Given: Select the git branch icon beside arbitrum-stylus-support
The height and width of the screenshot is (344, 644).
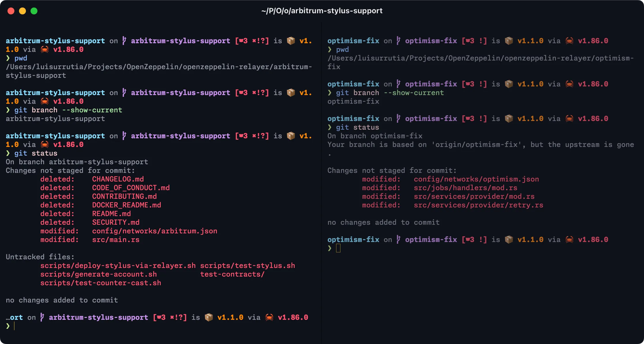Looking at the screenshot, I should (124, 41).
